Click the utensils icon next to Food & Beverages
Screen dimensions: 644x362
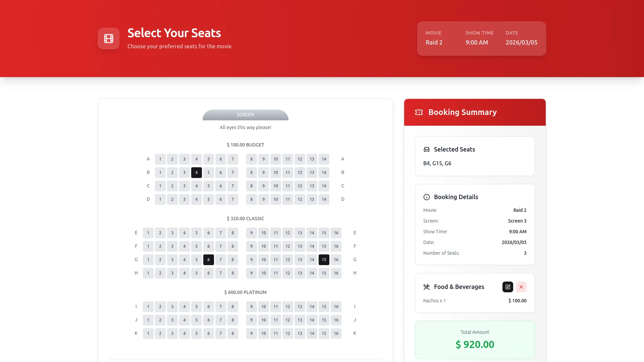[x=426, y=287]
